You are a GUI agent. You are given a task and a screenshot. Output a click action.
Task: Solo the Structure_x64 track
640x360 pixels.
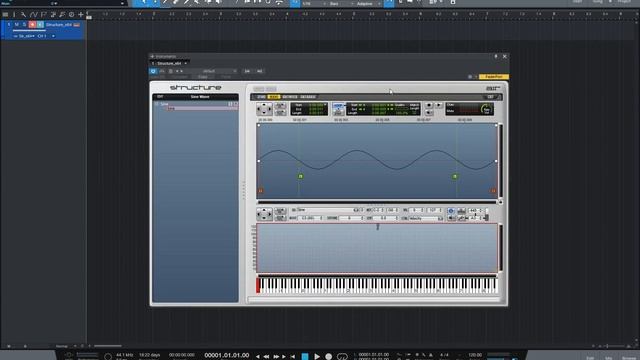(x=24, y=25)
